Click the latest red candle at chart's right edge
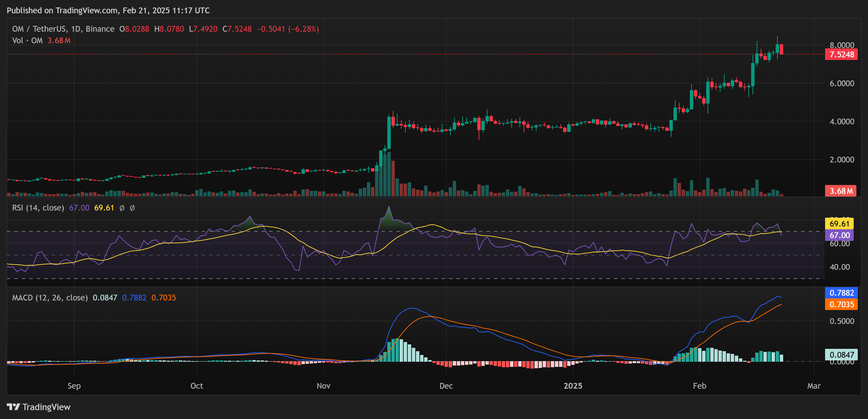Screen dimensions: 868x419 point(781,49)
